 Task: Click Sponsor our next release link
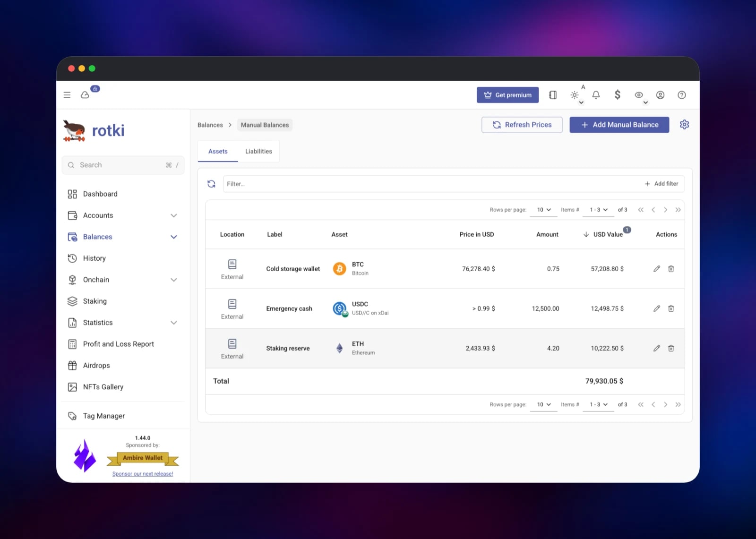click(x=143, y=474)
